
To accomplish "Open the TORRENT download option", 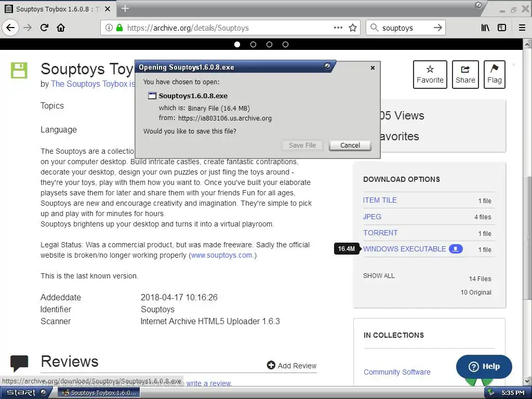I will 380,233.
